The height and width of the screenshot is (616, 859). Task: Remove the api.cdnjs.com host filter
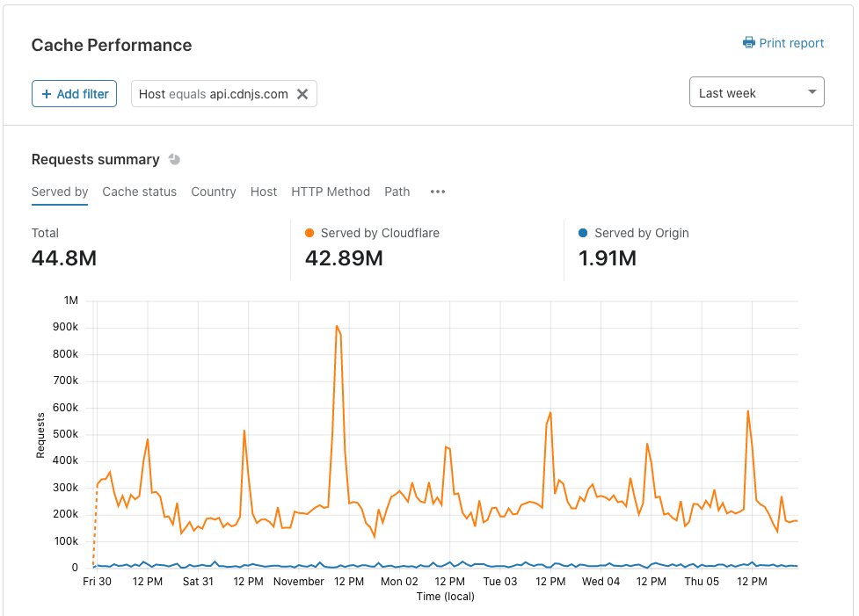302,94
